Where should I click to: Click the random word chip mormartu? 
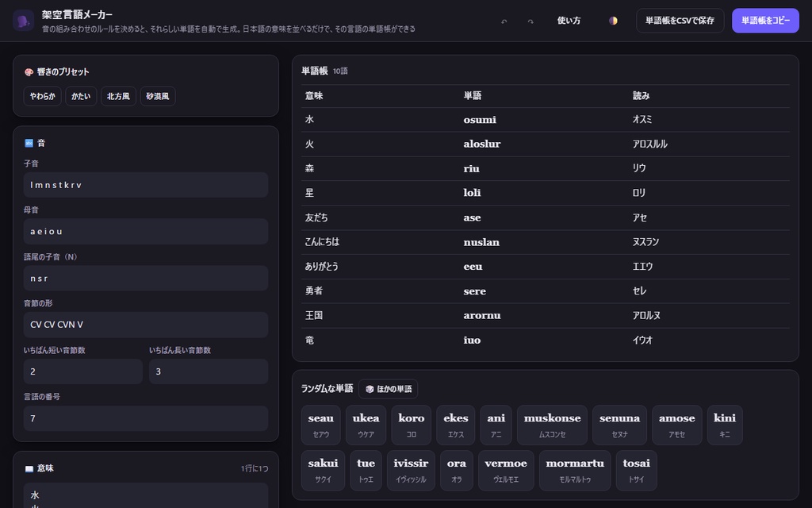pyautogui.click(x=575, y=471)
